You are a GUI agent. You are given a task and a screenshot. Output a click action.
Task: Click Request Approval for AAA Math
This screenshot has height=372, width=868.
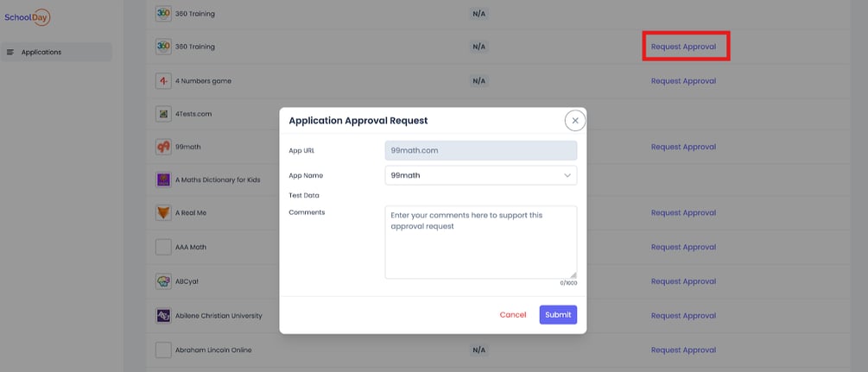coord(684,247)
